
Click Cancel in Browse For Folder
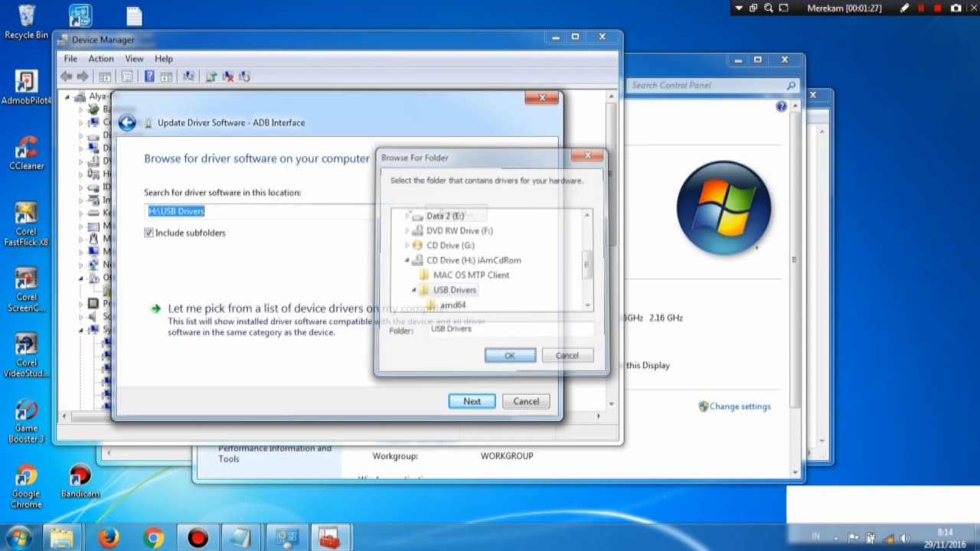point(567,355)
